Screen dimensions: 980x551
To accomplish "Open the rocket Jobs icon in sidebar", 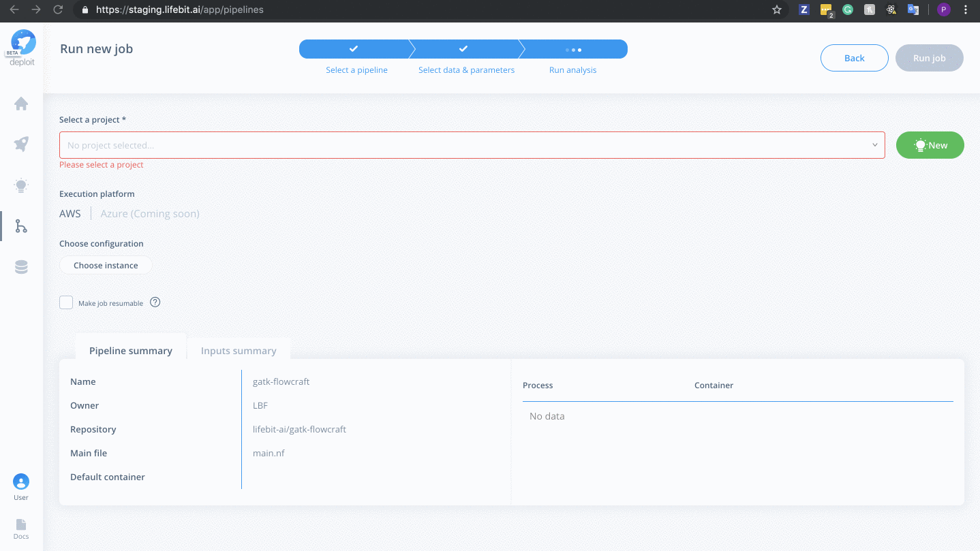I will 21,144.
